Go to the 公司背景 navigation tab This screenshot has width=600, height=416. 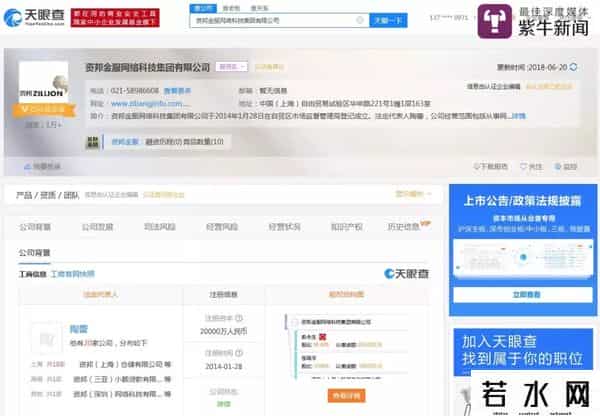pyautogui.click(x=35, y=227)
